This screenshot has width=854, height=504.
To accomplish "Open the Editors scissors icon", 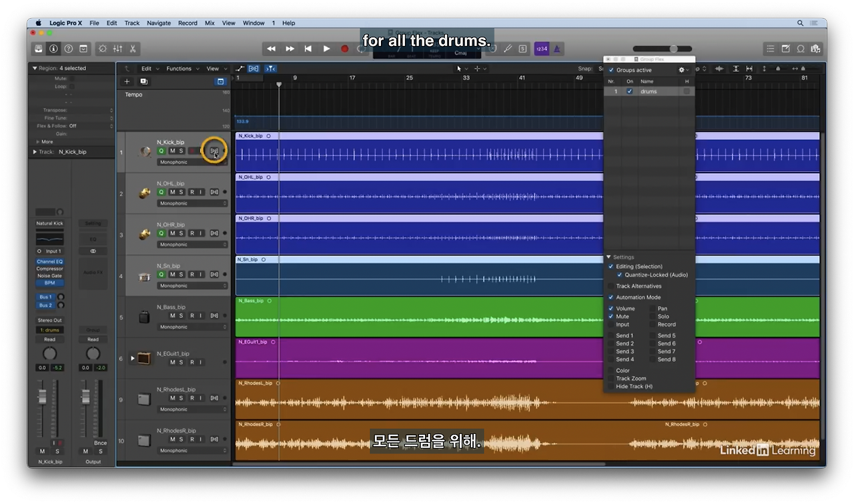I will tap(133, 49).
